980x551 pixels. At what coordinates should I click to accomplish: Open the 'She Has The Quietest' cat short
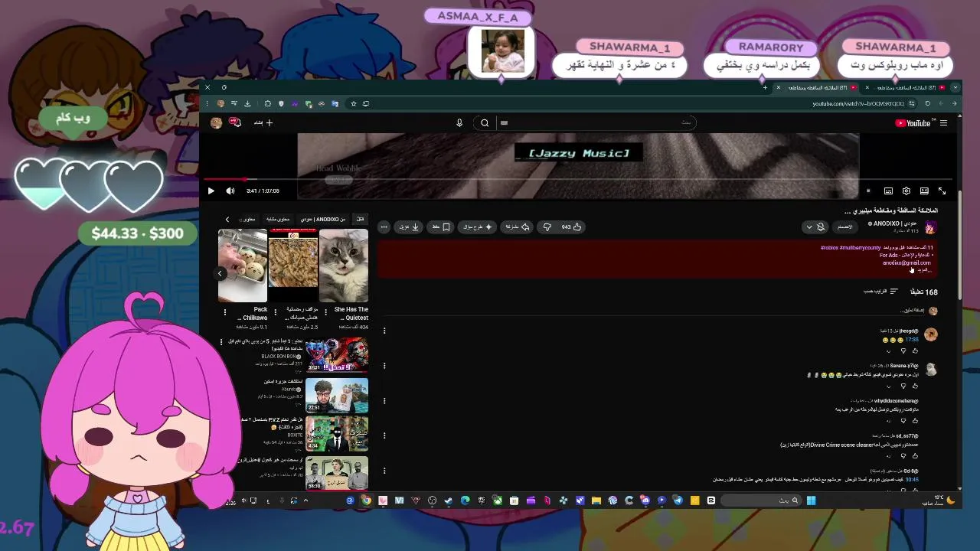pyautogui.click(x=344, y=265)
